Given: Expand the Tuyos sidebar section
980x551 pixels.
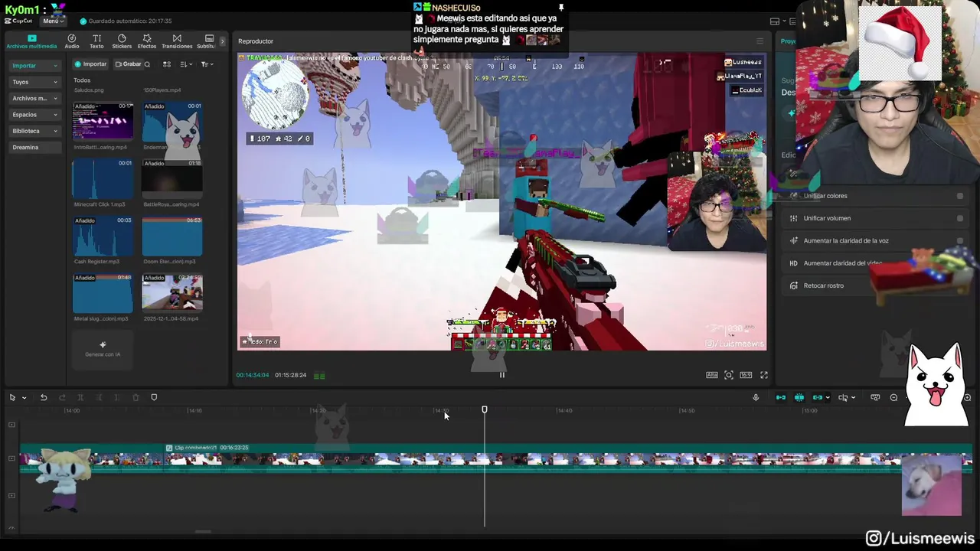Looking at the screenshot, I should coord(35,82).
